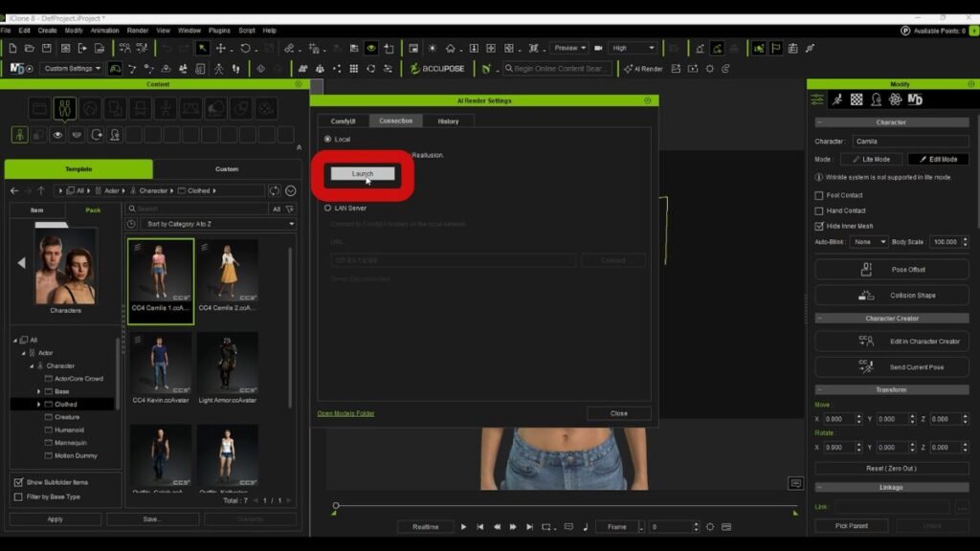Viewport: 980px width, 551px height.
Task: Open the Preview mode dropdown
Action: [570, 48]
